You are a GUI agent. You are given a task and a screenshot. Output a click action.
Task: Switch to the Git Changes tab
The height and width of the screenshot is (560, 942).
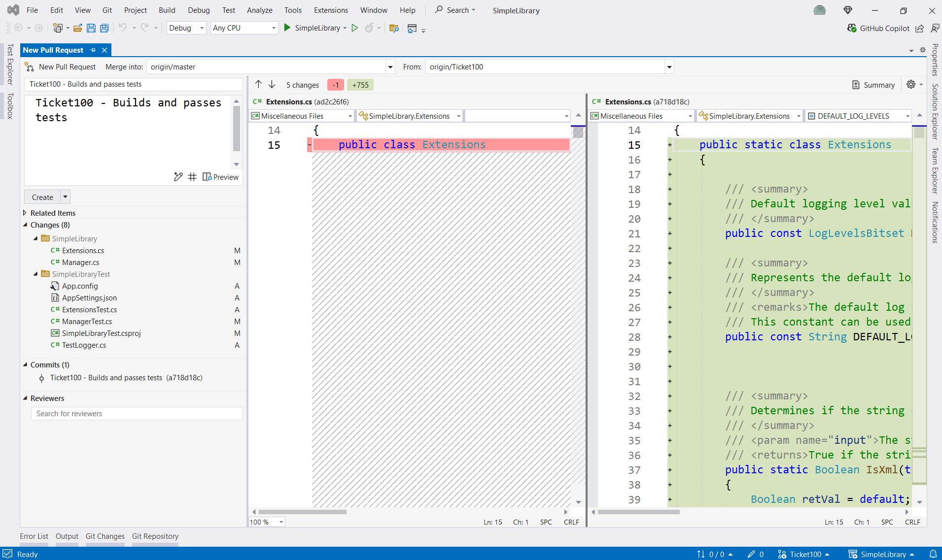105,536
